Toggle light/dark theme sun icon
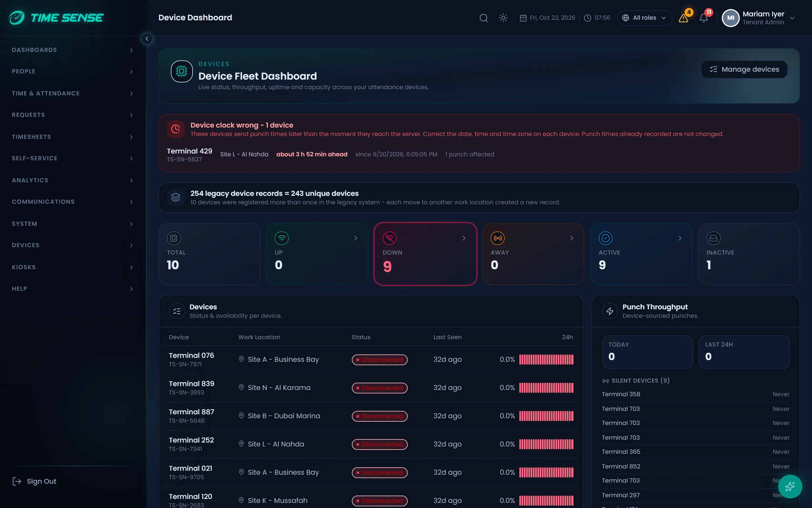 (x=503, y=18)
